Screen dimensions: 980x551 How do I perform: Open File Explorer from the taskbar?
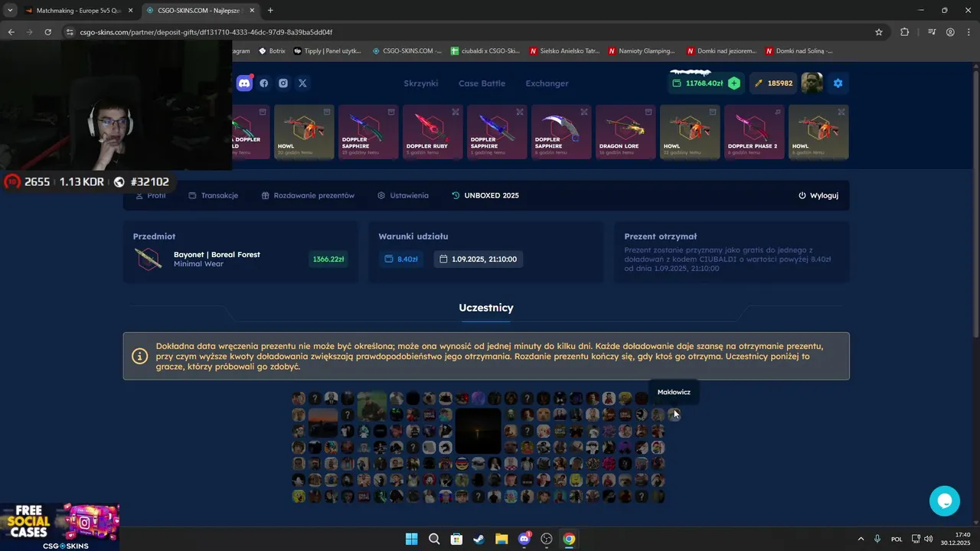(501, 539)
